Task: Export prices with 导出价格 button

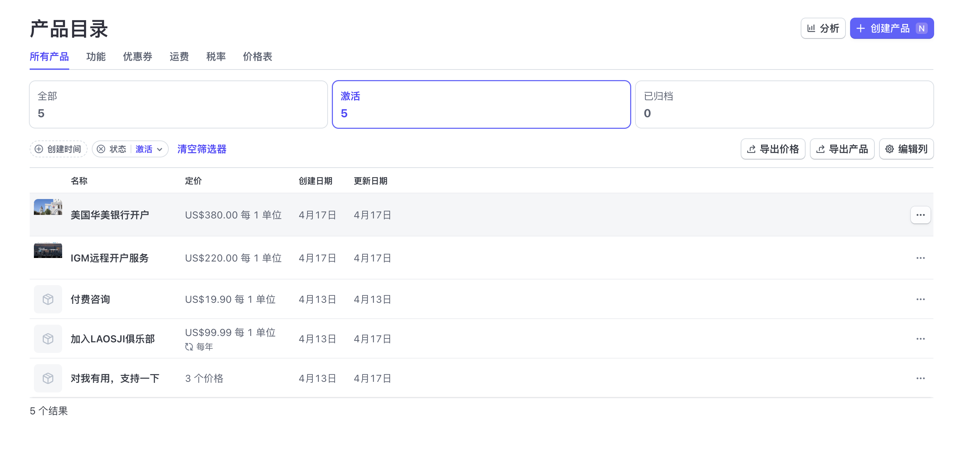Action: [772, 149]
